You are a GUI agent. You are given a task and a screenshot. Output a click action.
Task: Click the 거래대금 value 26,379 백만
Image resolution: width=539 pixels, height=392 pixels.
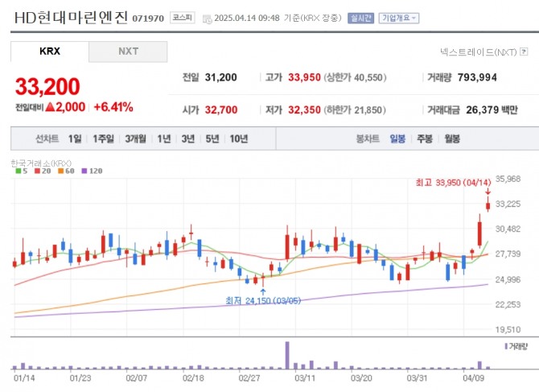click(492, 110)
